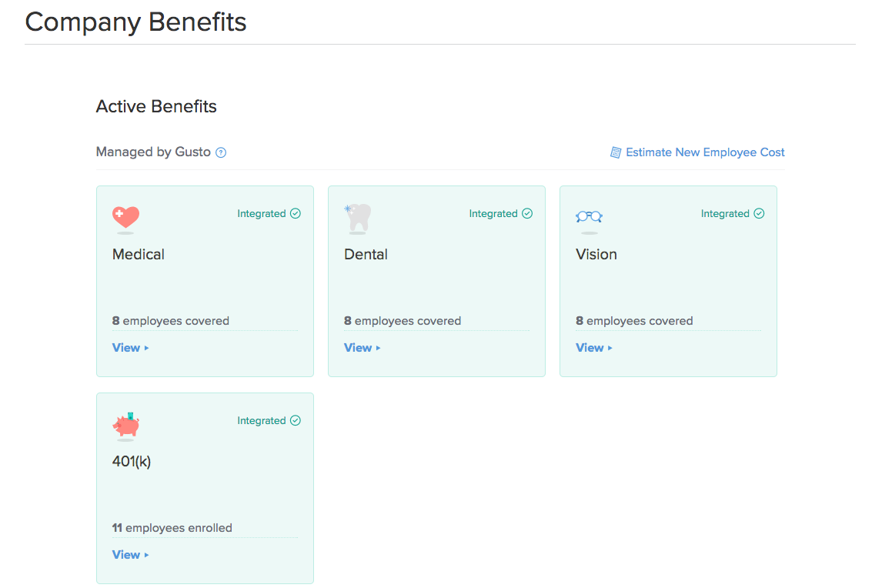Open Estimate New Employee Cost link
This screenshot has width=882, height=588.
tap(705, 152)
